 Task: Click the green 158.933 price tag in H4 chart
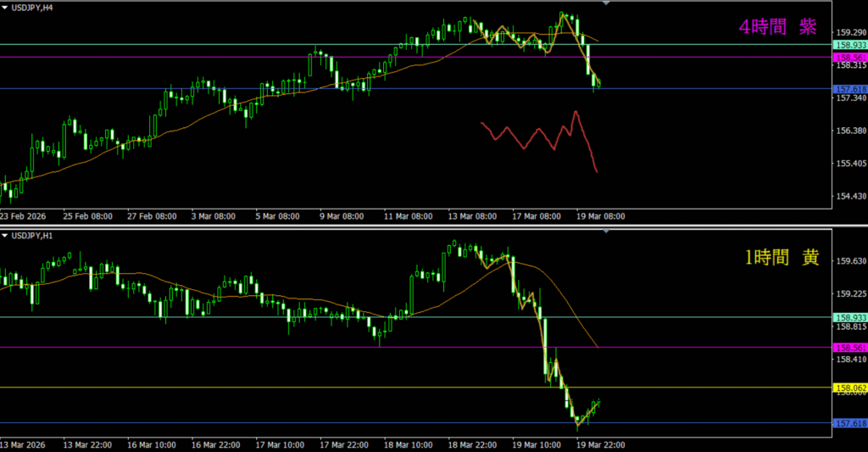click(850, 45)
